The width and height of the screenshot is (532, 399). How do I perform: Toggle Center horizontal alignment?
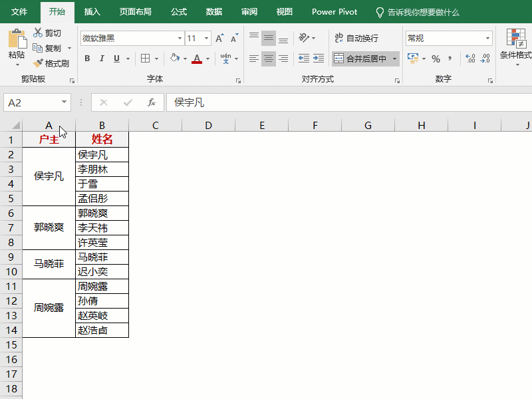[269, 59]
